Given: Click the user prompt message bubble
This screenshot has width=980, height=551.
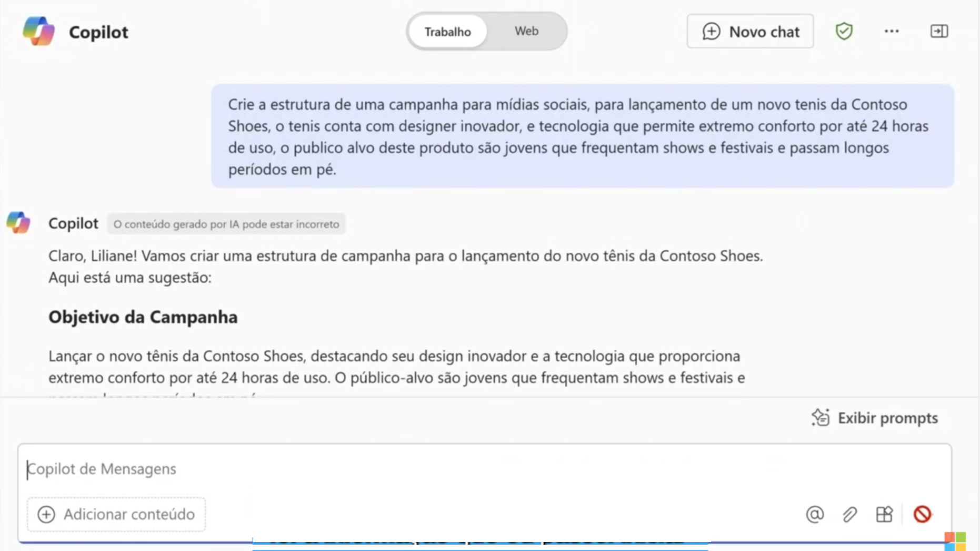Looking at the screenshot, I should point(583,136).
